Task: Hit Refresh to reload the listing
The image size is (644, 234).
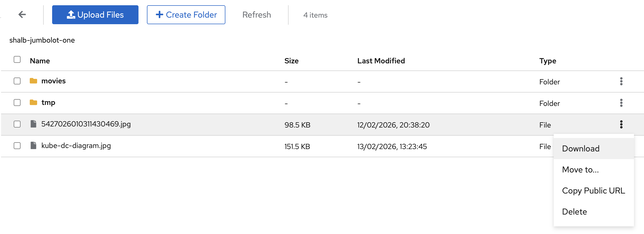Action: [x=256, y=15]
